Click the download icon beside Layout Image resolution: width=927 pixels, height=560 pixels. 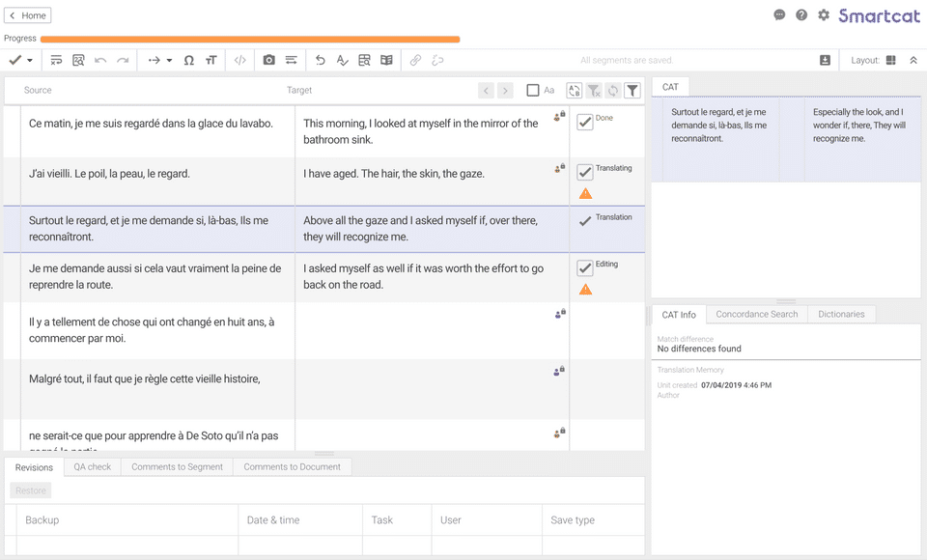point(825,60)
